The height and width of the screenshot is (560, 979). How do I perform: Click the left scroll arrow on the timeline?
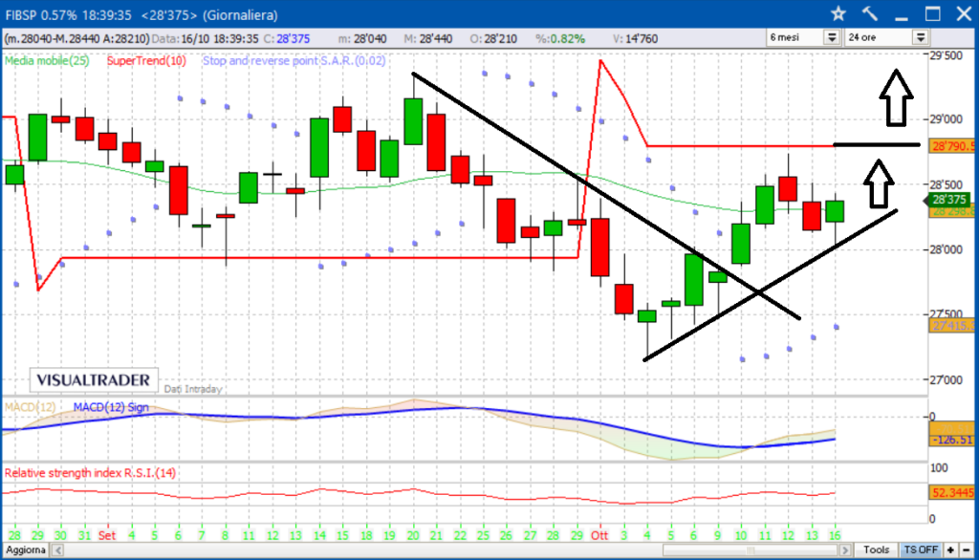(x=55, y=550)
